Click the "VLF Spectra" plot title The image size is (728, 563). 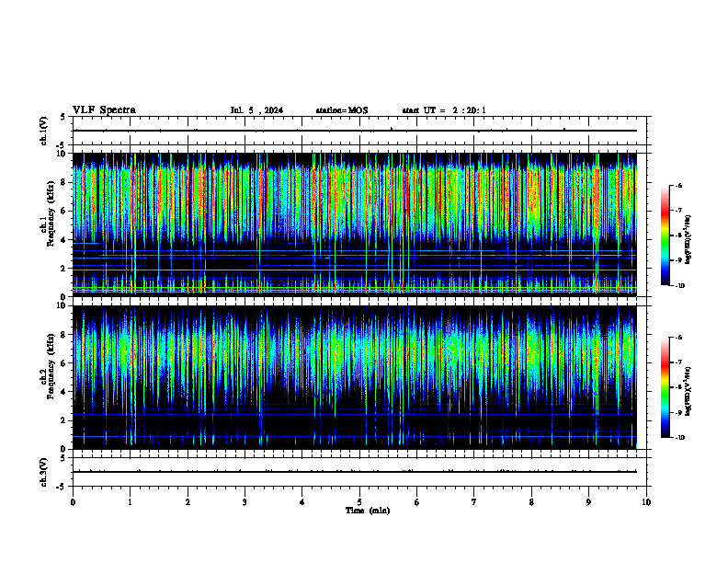tap(104, 110)
